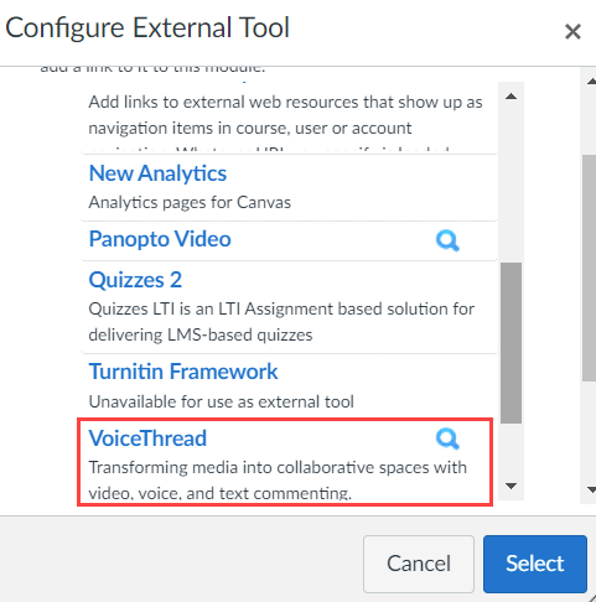Click the tool list scrollbar thumb
The height and width of the screenshot is (602, 596).
(x=511, y=343)
